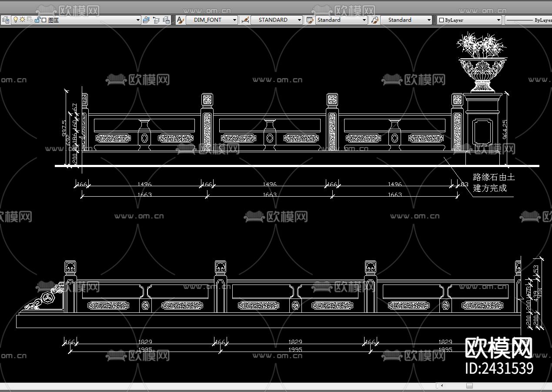Click the horizontal scrollbar thumb

(469, 385)
